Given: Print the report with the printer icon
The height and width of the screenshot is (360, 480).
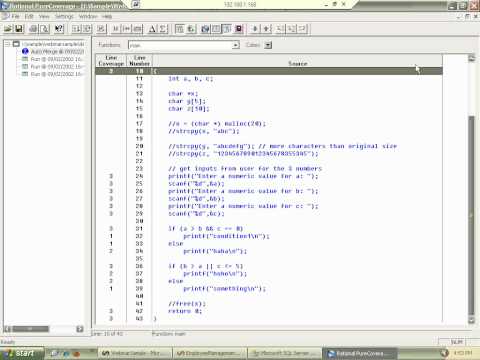Looking at the screenshot, I should 33,29.
